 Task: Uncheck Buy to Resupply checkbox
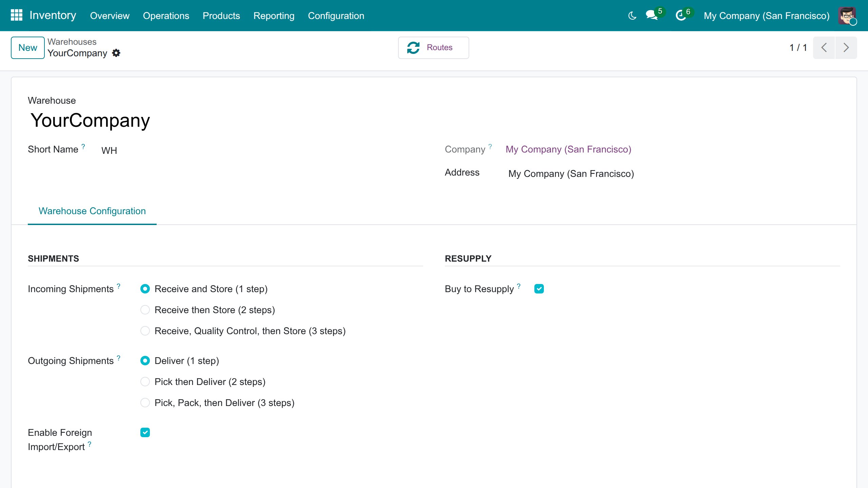pos(539,289)
